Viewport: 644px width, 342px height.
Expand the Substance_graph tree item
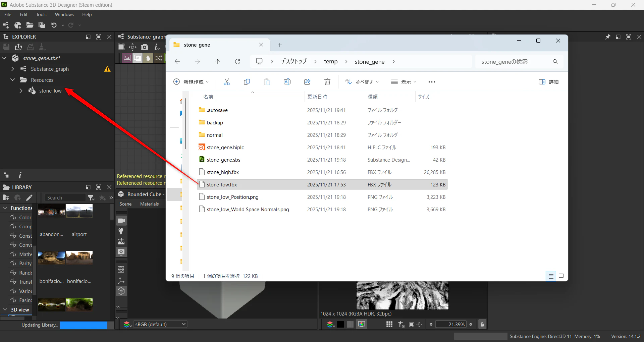(13, 69)
